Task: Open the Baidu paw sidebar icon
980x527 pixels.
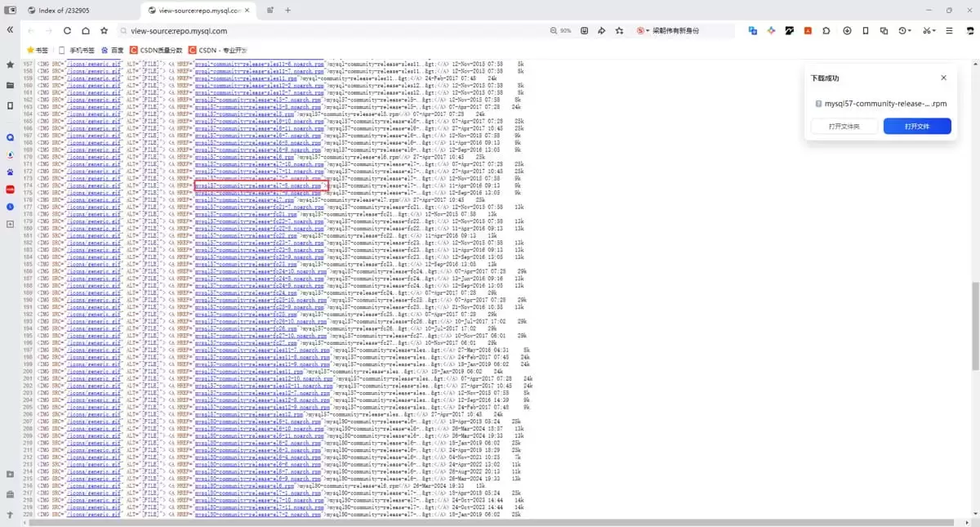Action: coord(10,172)
